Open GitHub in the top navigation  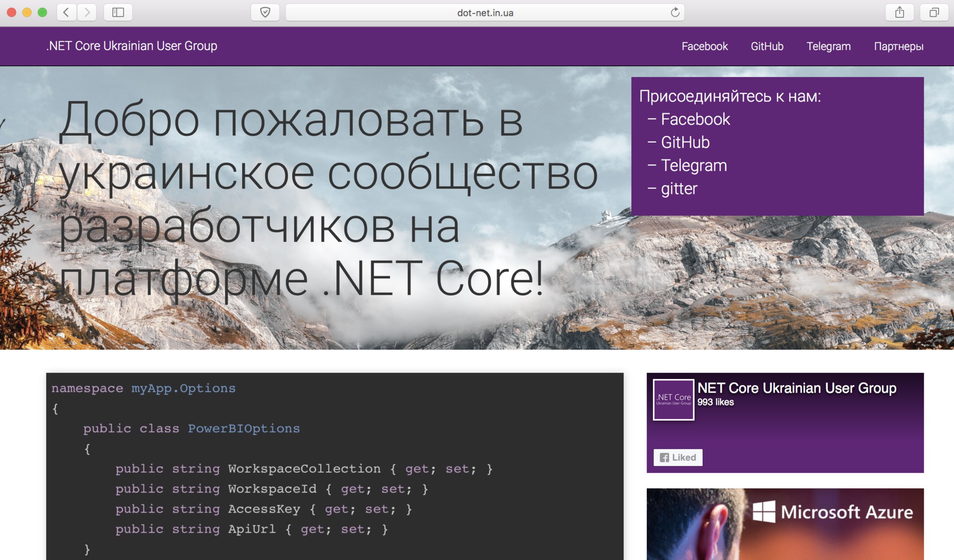[x=767, y=46]
